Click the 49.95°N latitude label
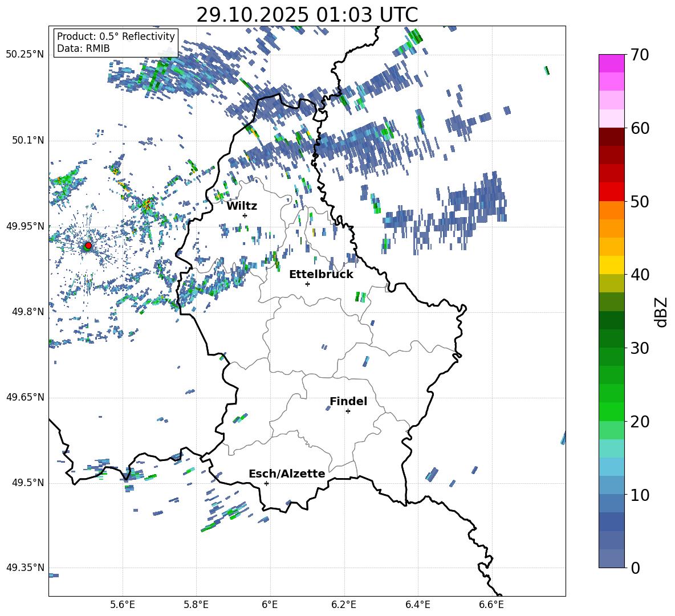This screenshot has width=675, height=616. point(25,226)
